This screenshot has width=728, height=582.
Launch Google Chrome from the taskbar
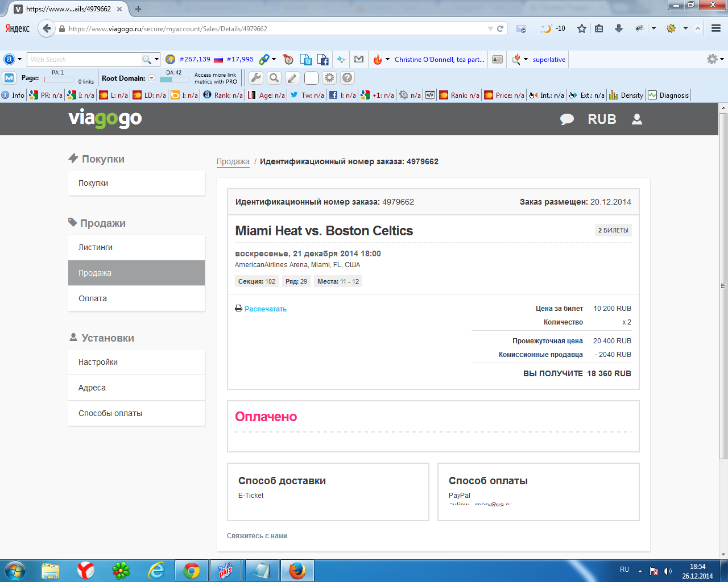[192, 571]
